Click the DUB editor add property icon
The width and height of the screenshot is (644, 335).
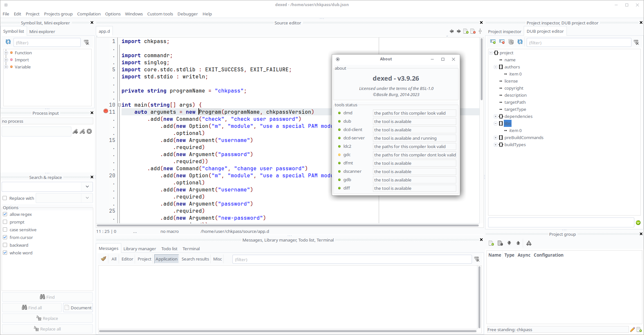pyautogui.click(x=493, y=42)
